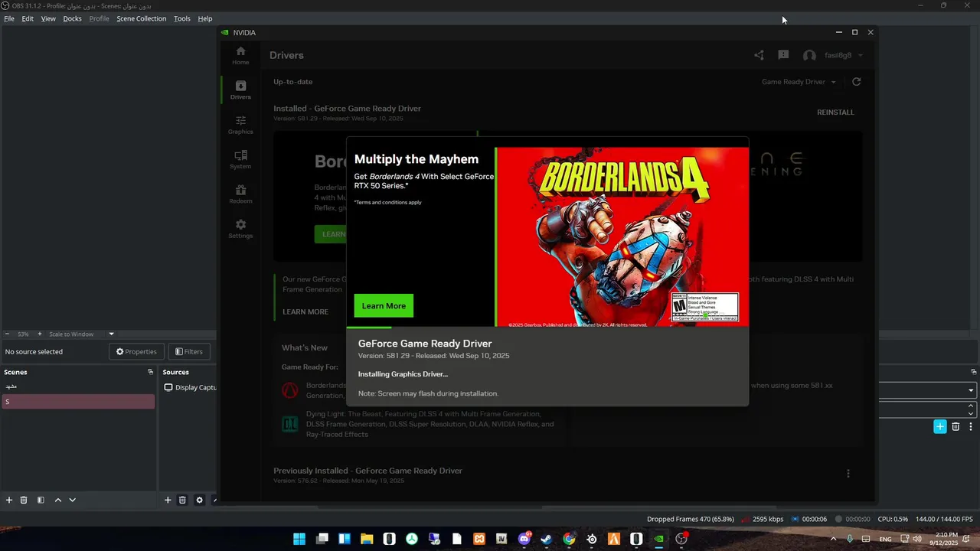This screenshot has height=551, width=980.
Task: Open more options for previously installed driver
Action: coord(848,474)
